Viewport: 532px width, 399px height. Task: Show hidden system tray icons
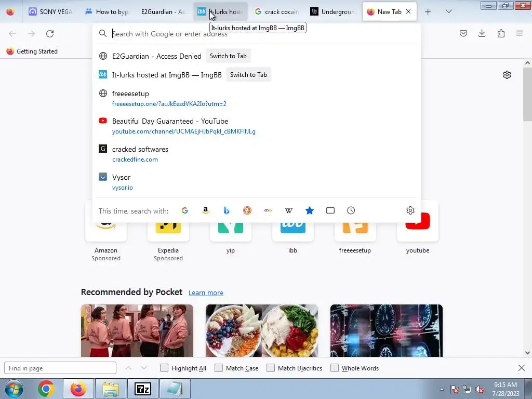(442, 390)
